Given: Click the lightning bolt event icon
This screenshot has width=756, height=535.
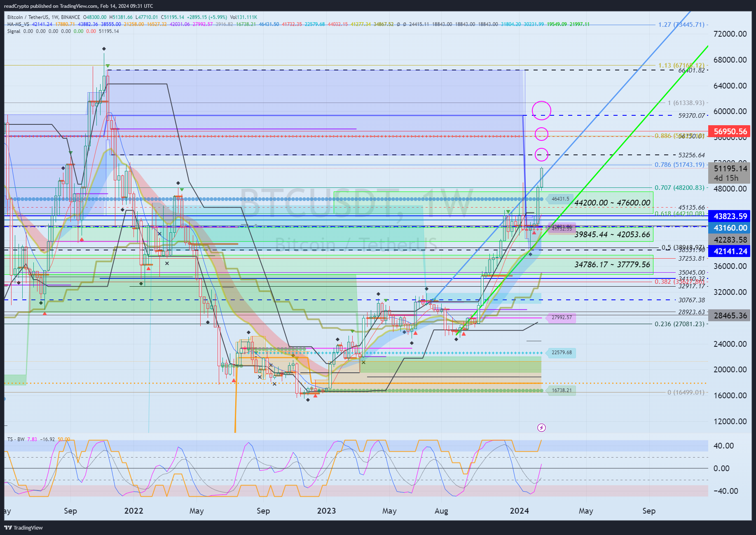Looking at the screenshot, I should 541,428.
